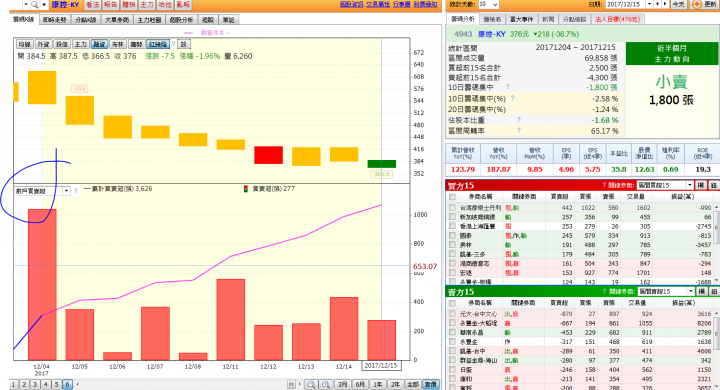Click help icon beside 10日籌碼集中 row

pos(507,86)
